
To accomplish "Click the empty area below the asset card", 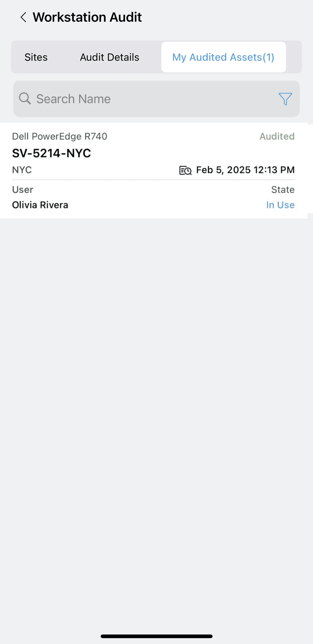I will [156, 375].
